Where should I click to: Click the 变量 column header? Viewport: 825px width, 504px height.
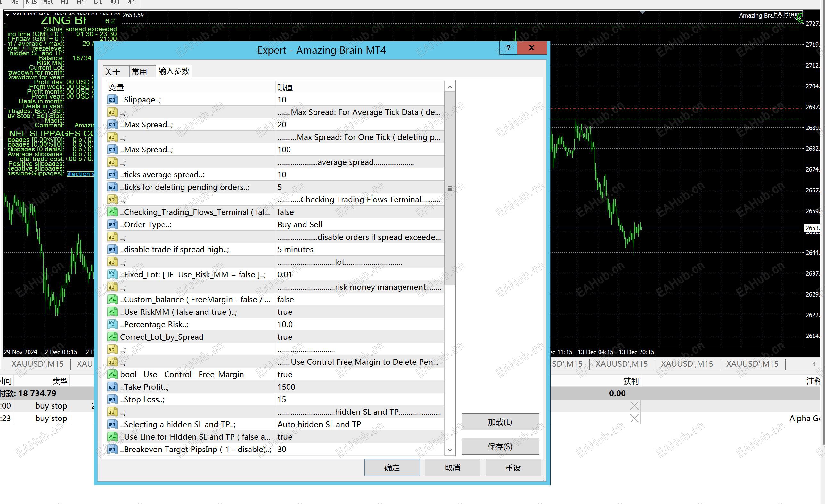tap(191, 87)
